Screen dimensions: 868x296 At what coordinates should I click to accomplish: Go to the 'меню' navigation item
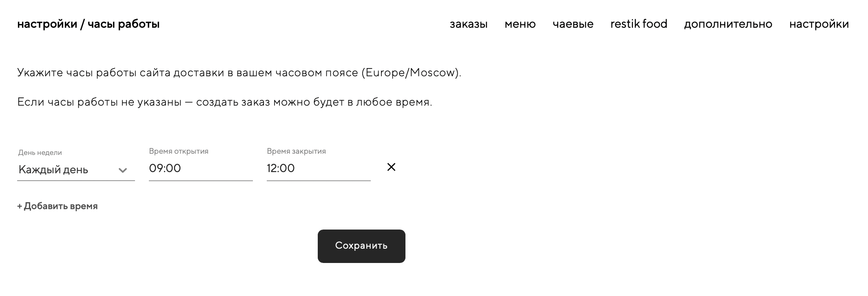[520, 24]
